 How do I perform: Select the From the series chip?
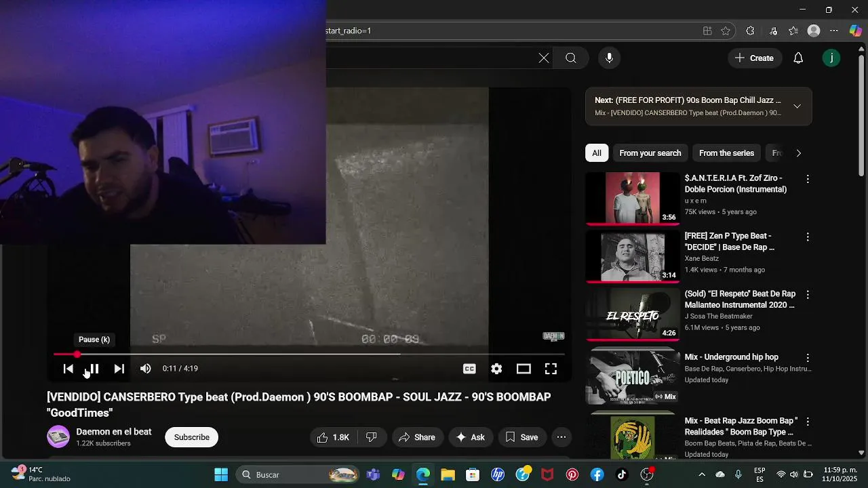[x=726, y=153]
